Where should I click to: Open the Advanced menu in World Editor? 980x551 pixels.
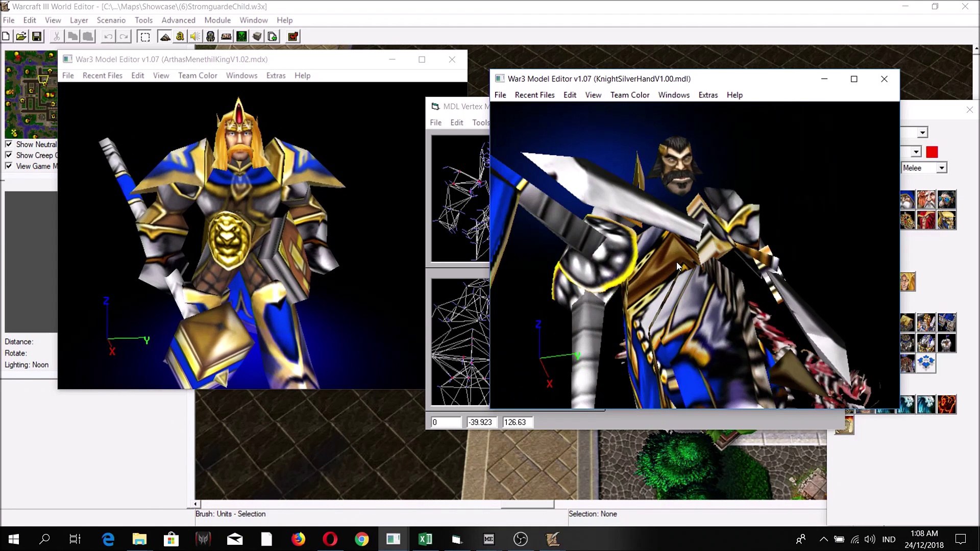179,20
